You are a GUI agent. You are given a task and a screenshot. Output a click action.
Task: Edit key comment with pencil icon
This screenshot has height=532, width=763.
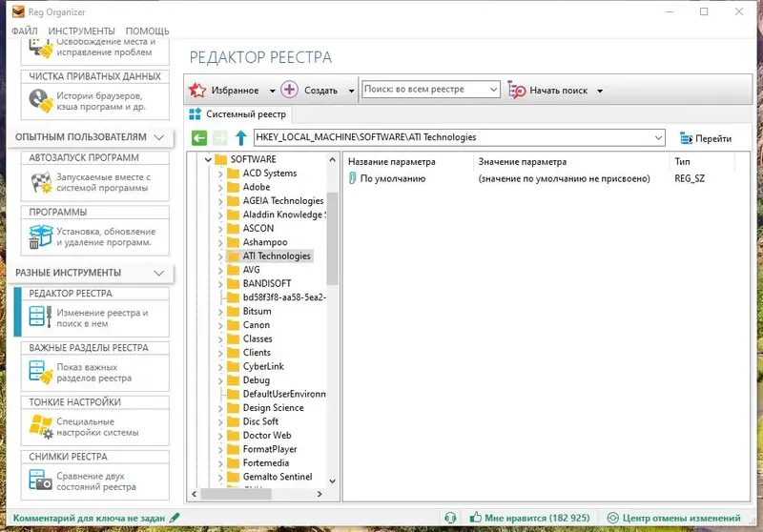175,518
